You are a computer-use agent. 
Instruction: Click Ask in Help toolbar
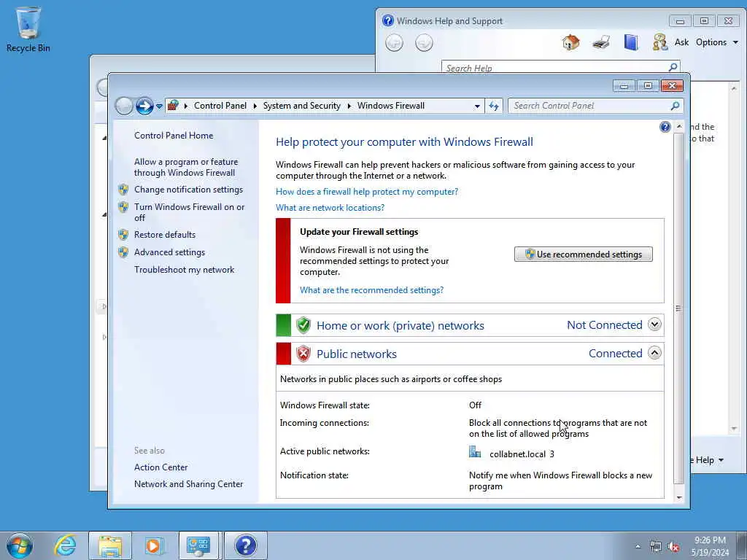pyautogui.click(x=681, y=42)
